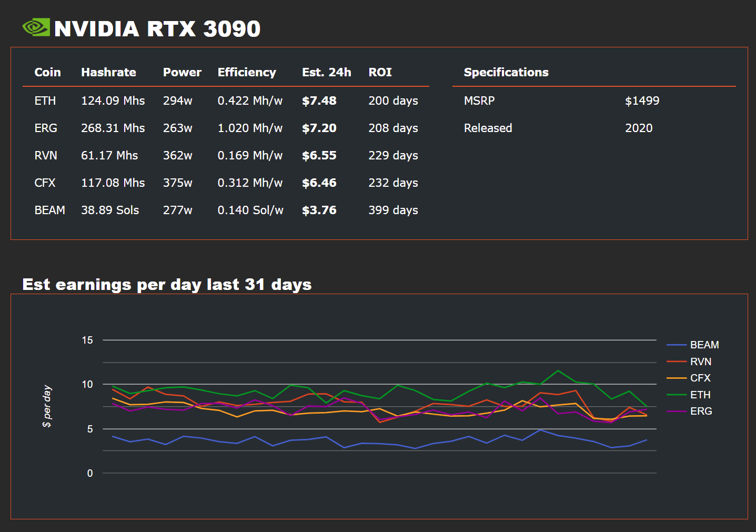Click the CFX legend entry
Screen dimensions: 756x532
point(689,378)
